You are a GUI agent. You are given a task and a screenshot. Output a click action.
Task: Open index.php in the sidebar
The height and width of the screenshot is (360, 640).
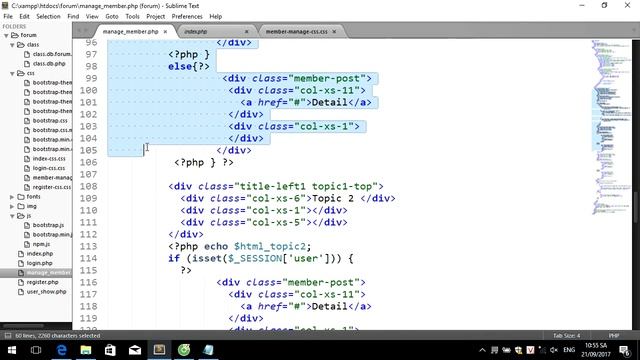40,253
